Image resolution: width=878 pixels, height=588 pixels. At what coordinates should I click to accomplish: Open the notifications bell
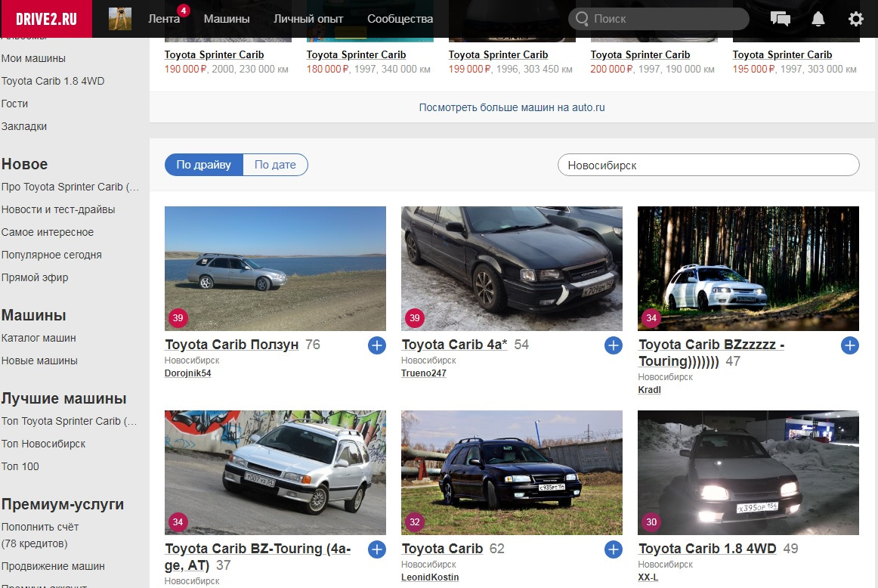(x=818, y=18)
